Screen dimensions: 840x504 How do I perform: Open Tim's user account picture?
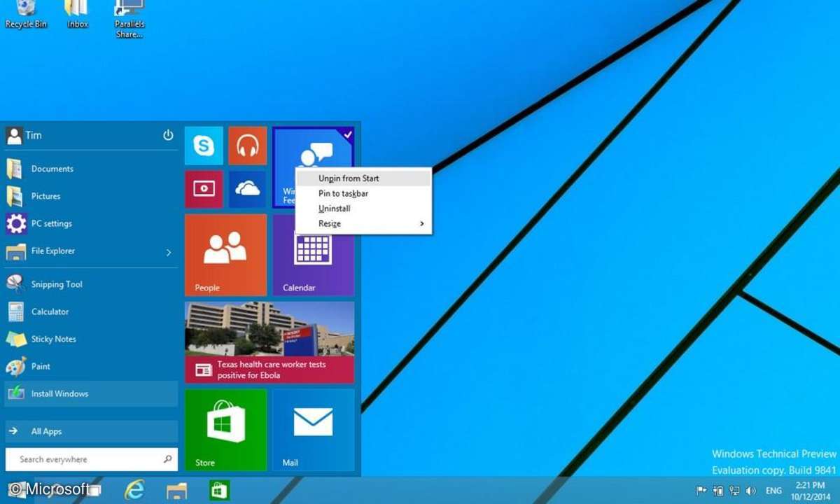point(14,136)
